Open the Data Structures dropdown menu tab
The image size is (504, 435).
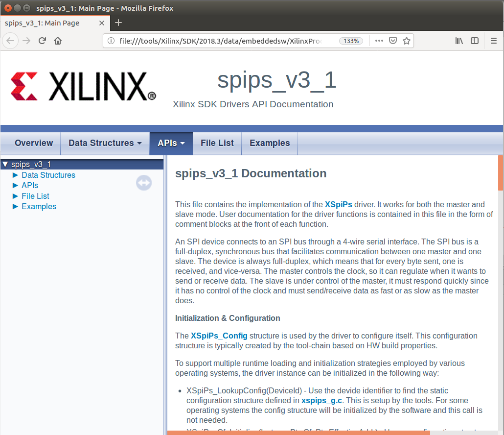coord(105,143)
